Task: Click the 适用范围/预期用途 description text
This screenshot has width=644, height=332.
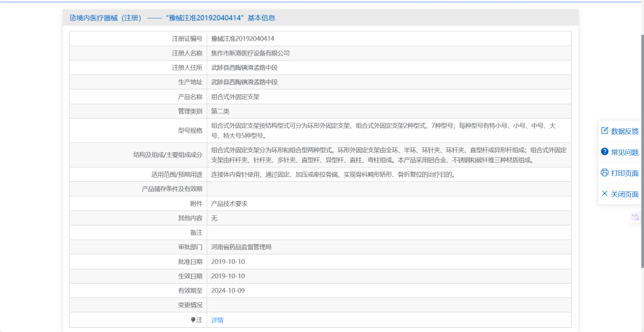Action: tap(333, 175)
